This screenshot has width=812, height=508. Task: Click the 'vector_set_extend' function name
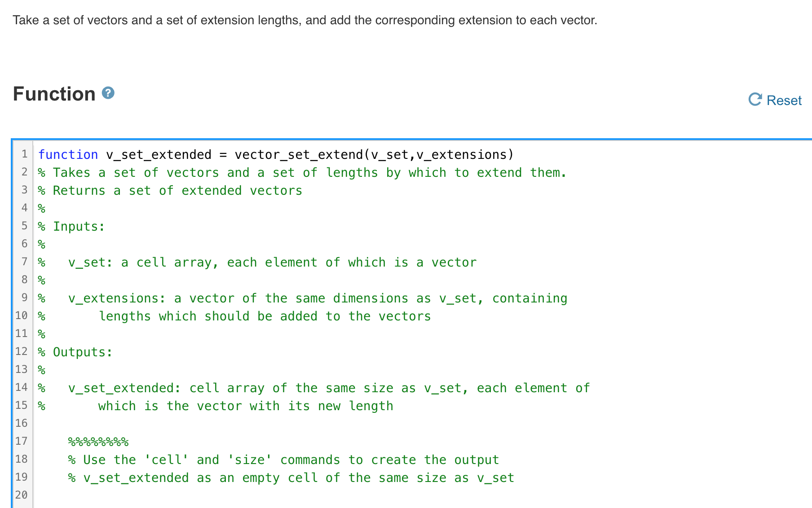click(300, 154)
